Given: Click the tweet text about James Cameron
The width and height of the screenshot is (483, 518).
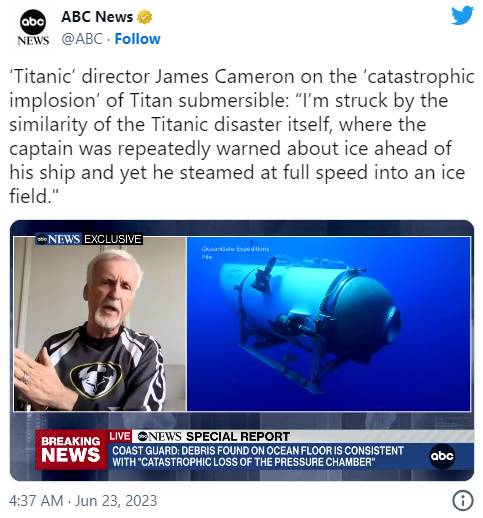Looking at the screenshot, I should 241,136.
